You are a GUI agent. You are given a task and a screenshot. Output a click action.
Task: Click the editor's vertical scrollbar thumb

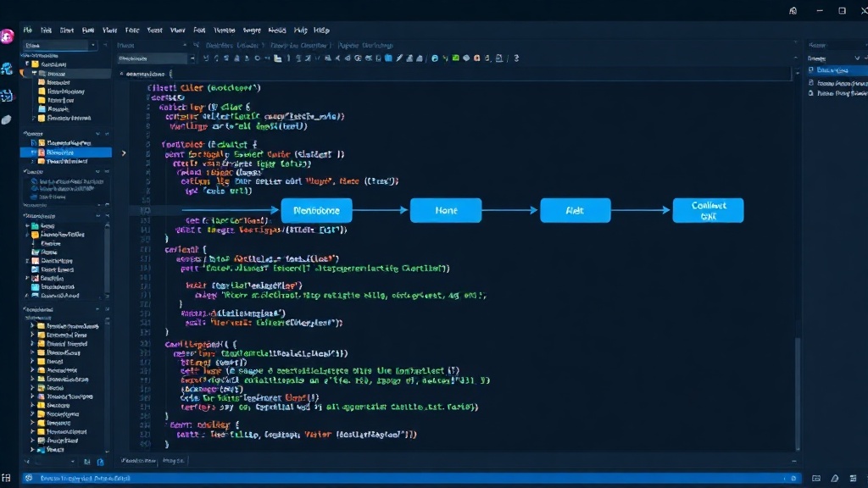point(798,393)
